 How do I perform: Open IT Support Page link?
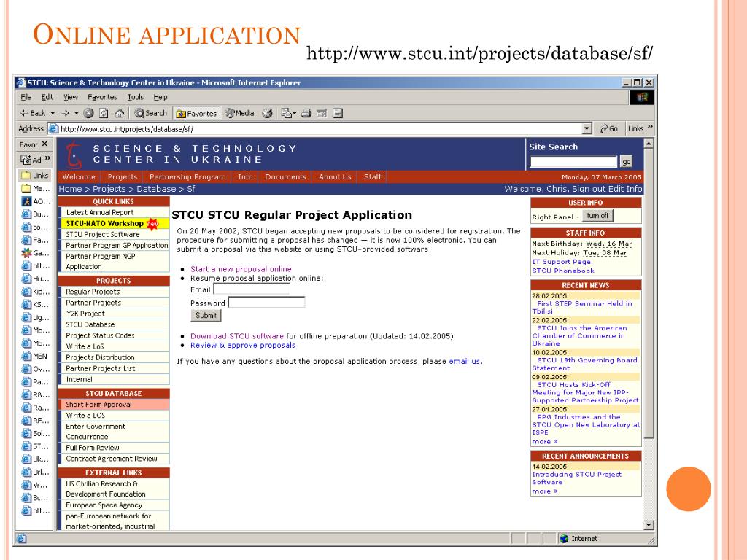coord(561,262)
